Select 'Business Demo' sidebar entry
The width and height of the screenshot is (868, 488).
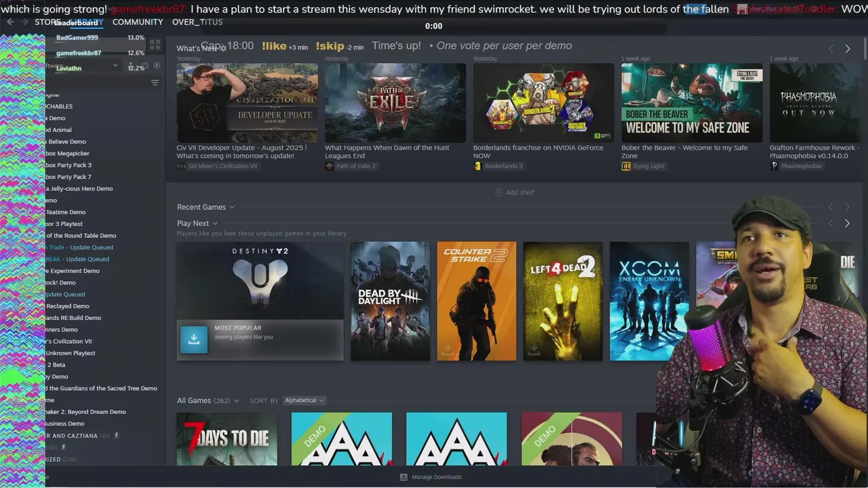point(65,424)
